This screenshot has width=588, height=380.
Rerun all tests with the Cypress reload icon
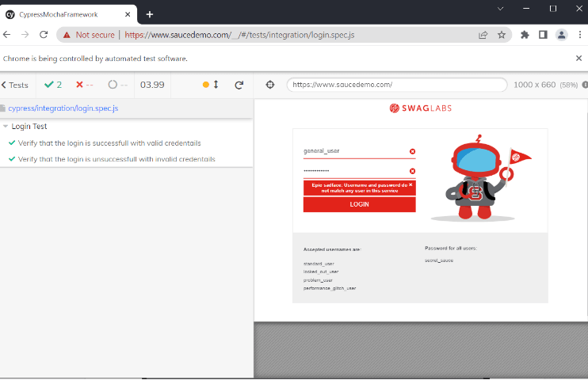(x=239, y=85)
